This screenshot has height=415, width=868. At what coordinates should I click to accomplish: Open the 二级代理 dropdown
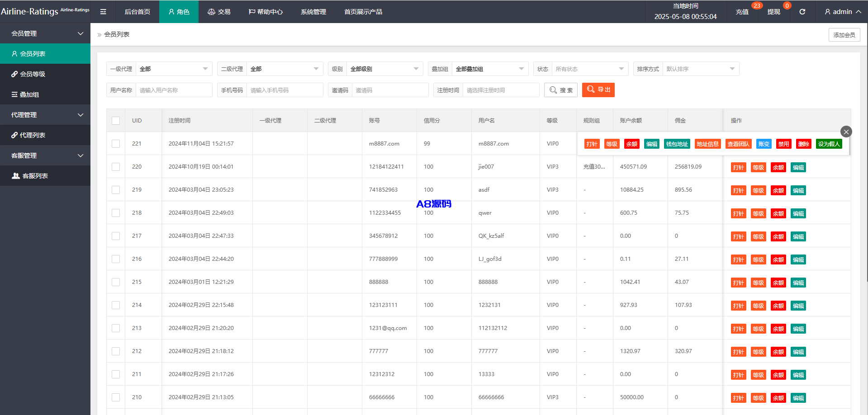pyautogui.click(x=285, y=69)
